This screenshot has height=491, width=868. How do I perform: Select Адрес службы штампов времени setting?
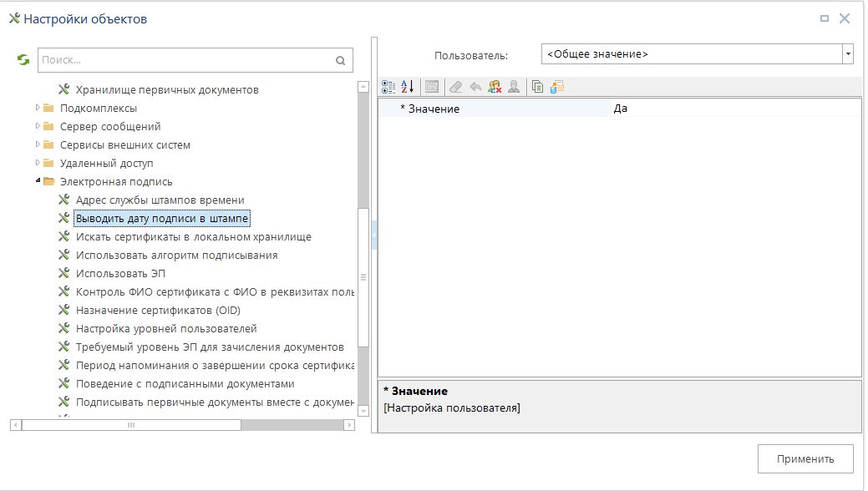[x=160, y=200]
